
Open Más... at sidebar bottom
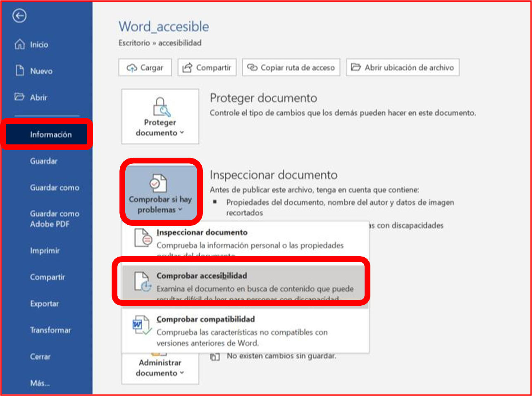coord(40,383)
